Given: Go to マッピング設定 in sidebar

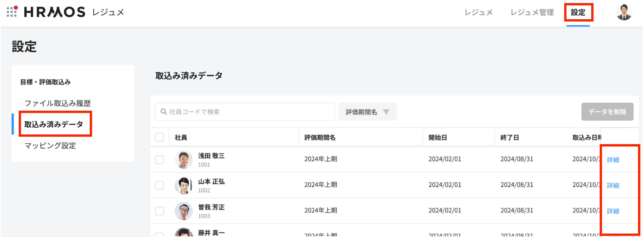Looking at the screenshot, I should pyautogui.click(x=50, y=145).
